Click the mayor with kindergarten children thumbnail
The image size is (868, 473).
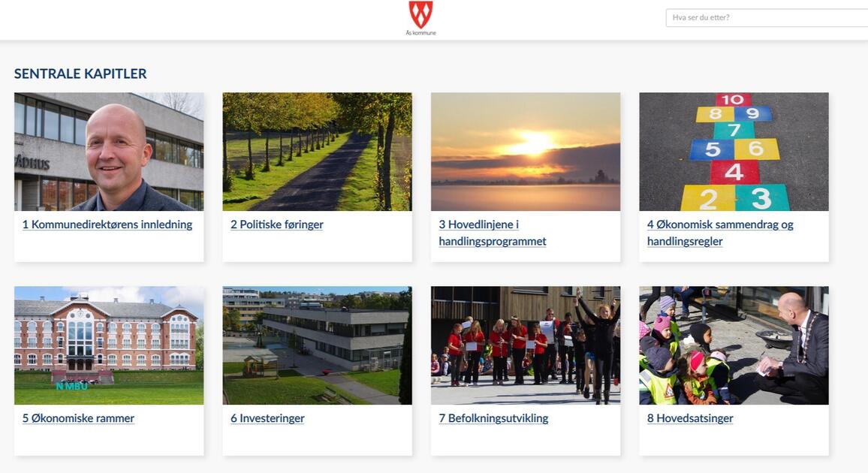[734, 345]
